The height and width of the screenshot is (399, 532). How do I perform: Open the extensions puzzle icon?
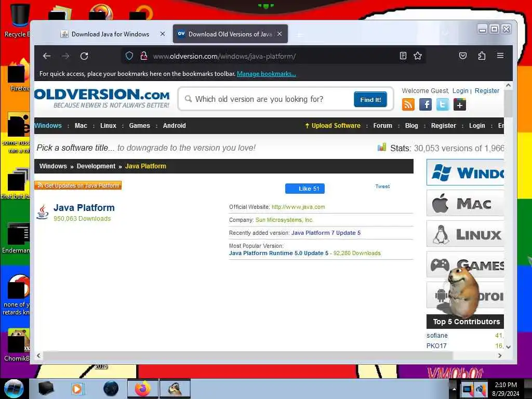pos(482,56)
